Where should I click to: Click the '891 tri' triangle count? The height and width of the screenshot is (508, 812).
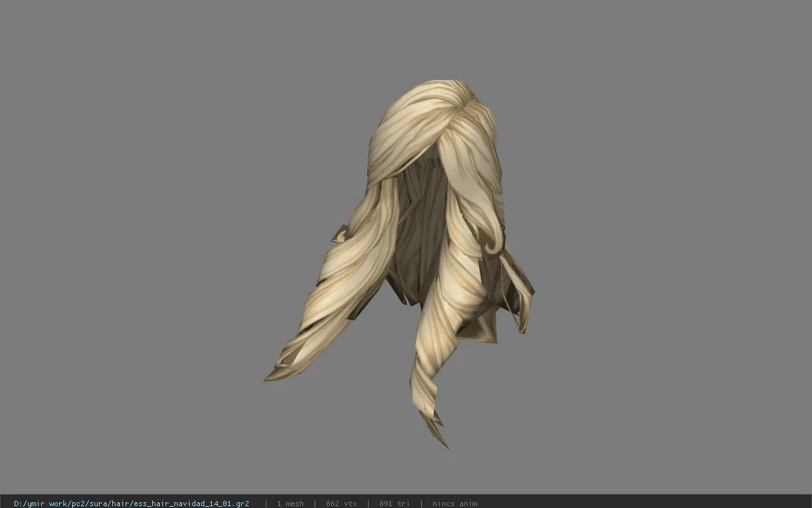395,504
